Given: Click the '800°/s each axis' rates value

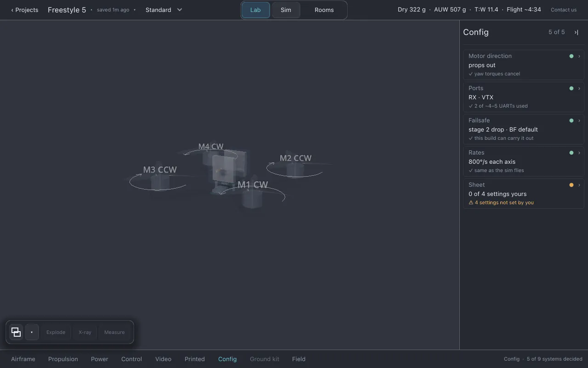Looking at the screenshot, I should click(x=492, y=161).
